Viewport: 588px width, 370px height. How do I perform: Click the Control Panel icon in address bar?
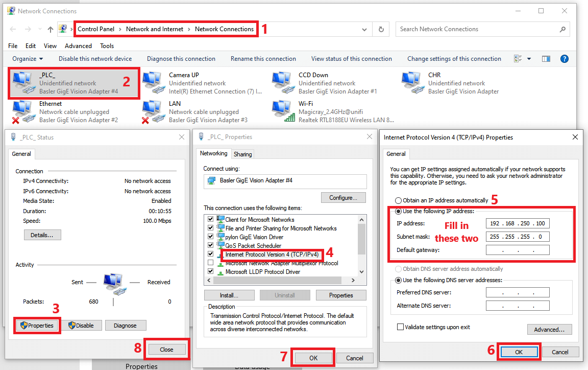tap(63, 29)
